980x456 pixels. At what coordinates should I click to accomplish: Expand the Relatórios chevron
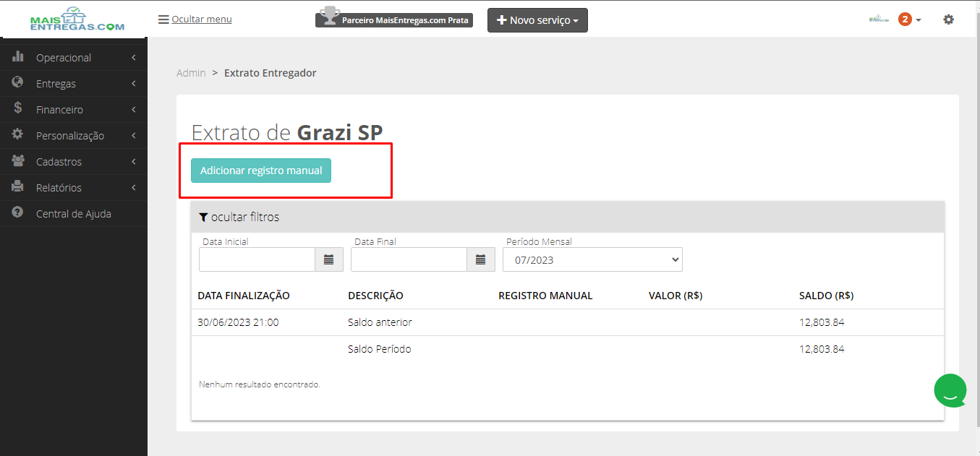point(134,188)
